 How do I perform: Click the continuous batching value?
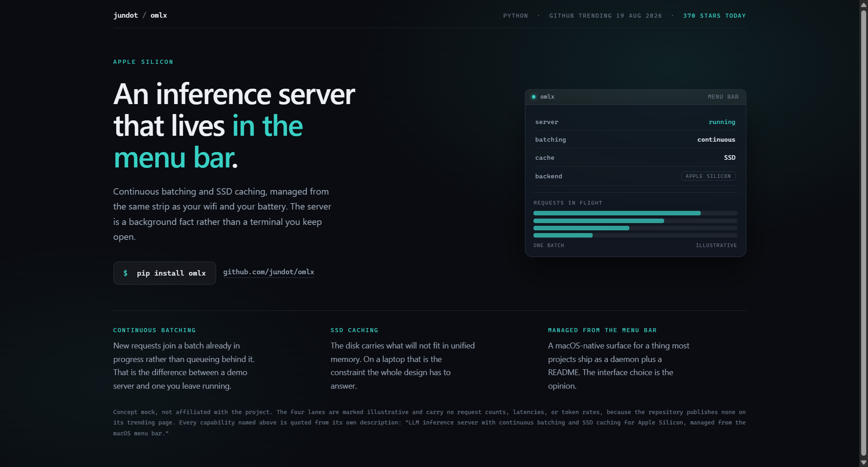pyautogui.click(x=716, y=140)
